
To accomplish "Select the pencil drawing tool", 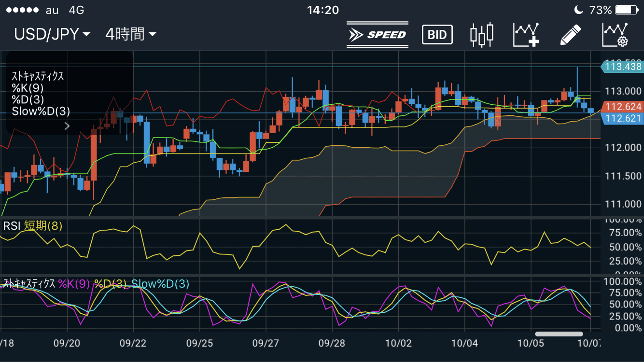I will click(570, 35).
